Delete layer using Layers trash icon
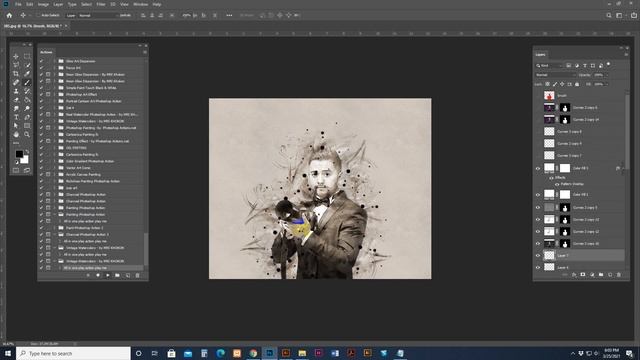The width and height of the screenshot is (640, 360). [x=619, y=275]
